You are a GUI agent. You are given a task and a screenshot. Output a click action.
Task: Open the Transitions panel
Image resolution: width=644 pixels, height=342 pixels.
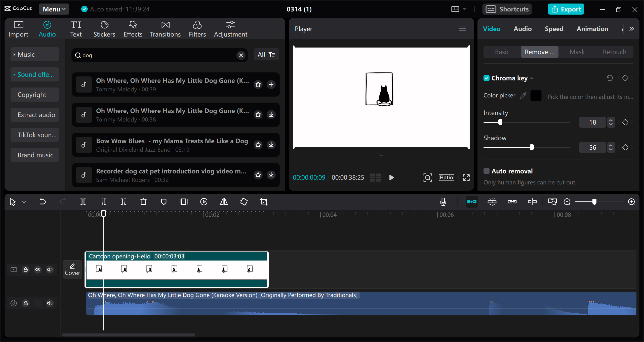point(165,29)
